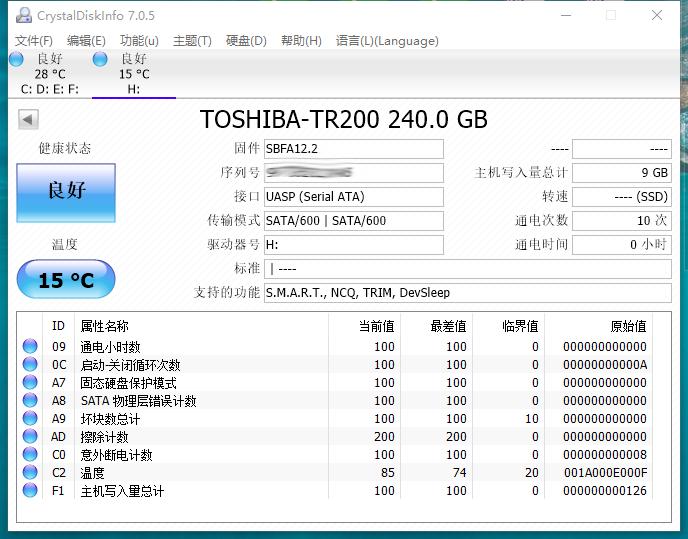Viewport: 688px width, 539px height.
Task: Select the H: disk status orb
Action: (100, 59)
